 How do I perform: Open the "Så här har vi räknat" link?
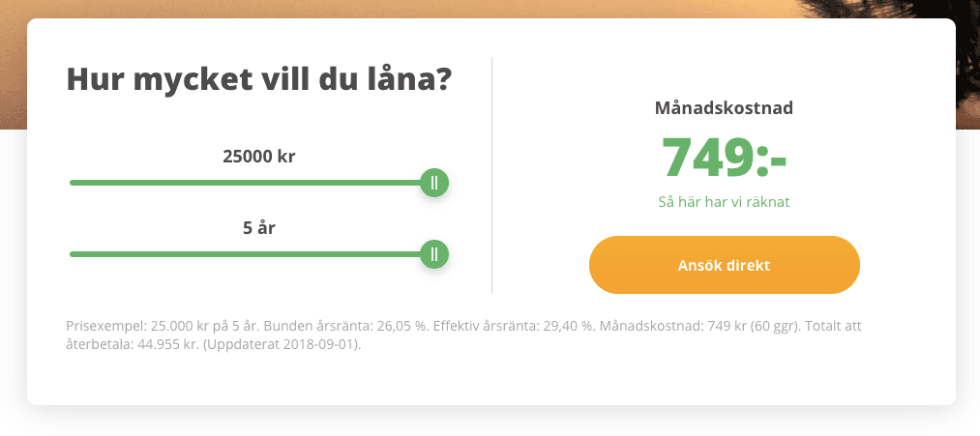[724, 202]
